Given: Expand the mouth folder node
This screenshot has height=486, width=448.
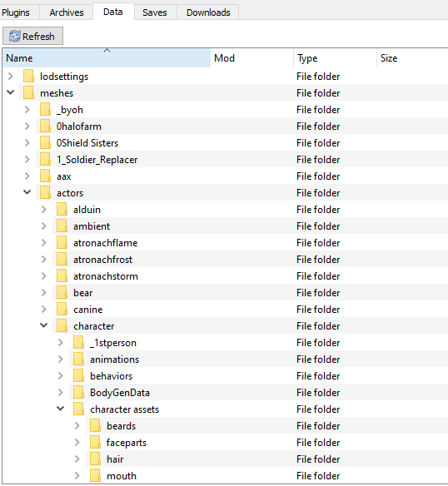Looking at the screenshot, I should (77, 476).
